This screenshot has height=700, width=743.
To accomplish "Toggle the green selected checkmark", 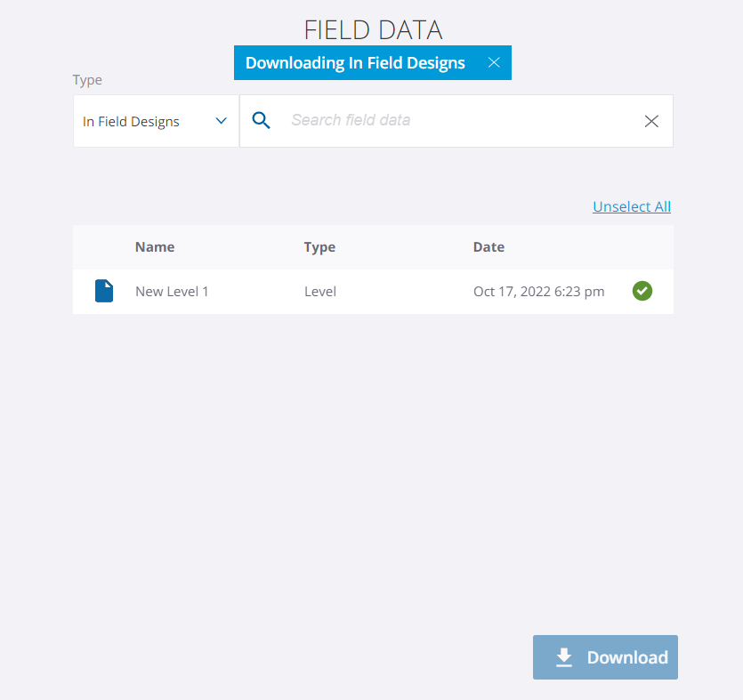I will pos(642,291).
